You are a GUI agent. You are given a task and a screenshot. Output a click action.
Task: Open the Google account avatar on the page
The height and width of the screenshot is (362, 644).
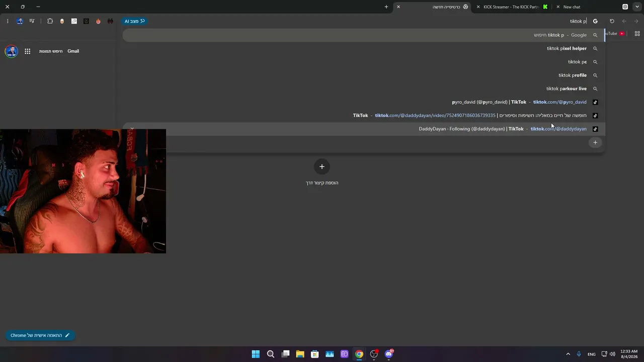click(11, 51)
